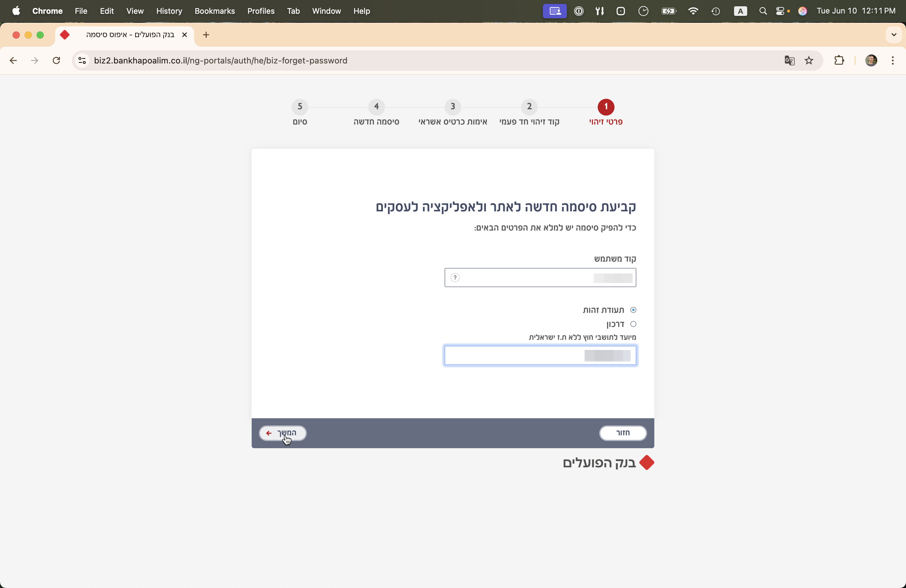The image size is (906, 588).
Task: Open the Apple menu
Action: click(16, 11)
